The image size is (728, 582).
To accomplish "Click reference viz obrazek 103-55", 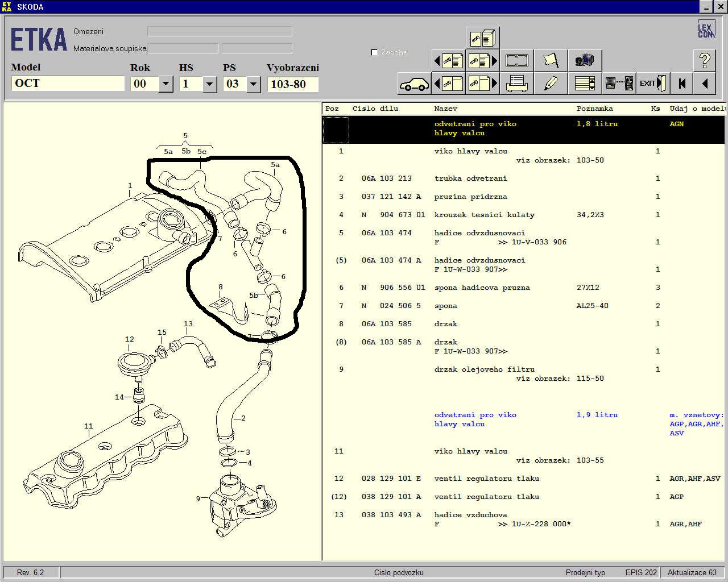I will [x=560, y=460].
